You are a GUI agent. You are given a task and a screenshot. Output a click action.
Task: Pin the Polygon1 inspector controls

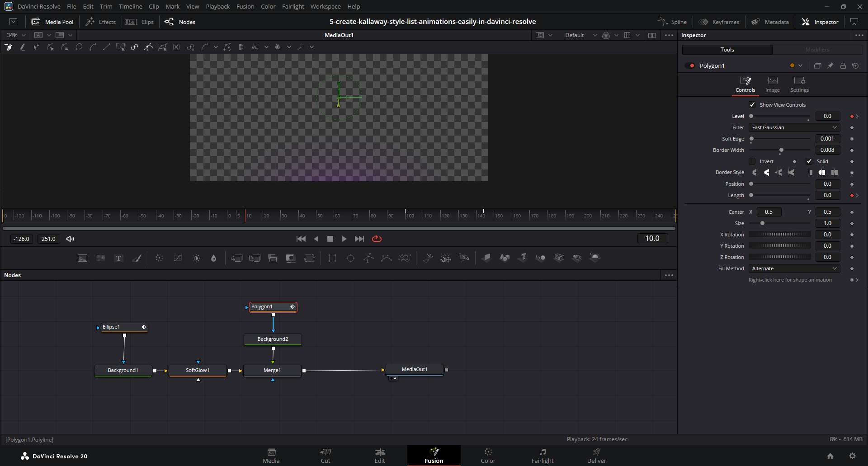tap(830, 66)
